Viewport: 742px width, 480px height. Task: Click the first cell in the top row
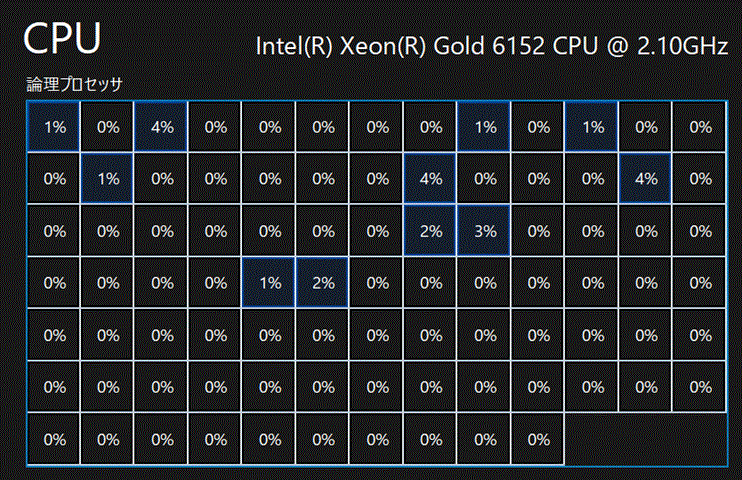click(x=54, y=127)
